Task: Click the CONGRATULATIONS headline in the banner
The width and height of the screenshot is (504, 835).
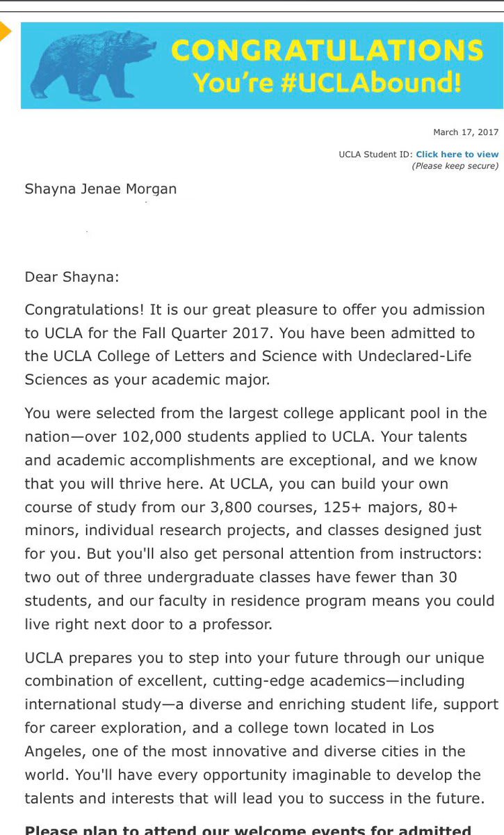Action: click(x=327, y=51)
